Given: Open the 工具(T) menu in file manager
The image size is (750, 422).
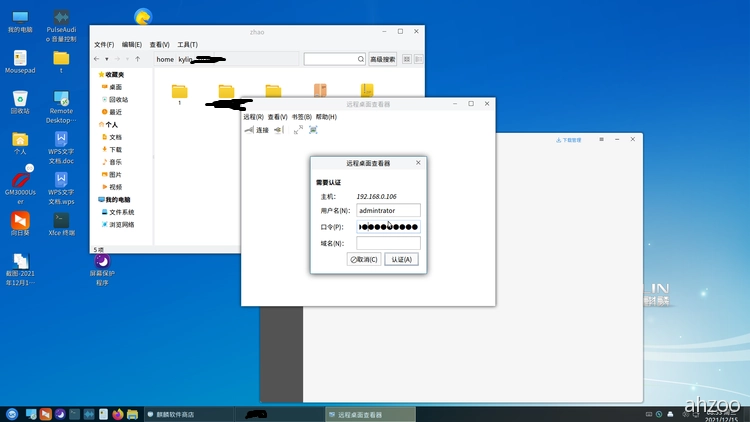Looking at the screenshot, I should tap(188, 44).
